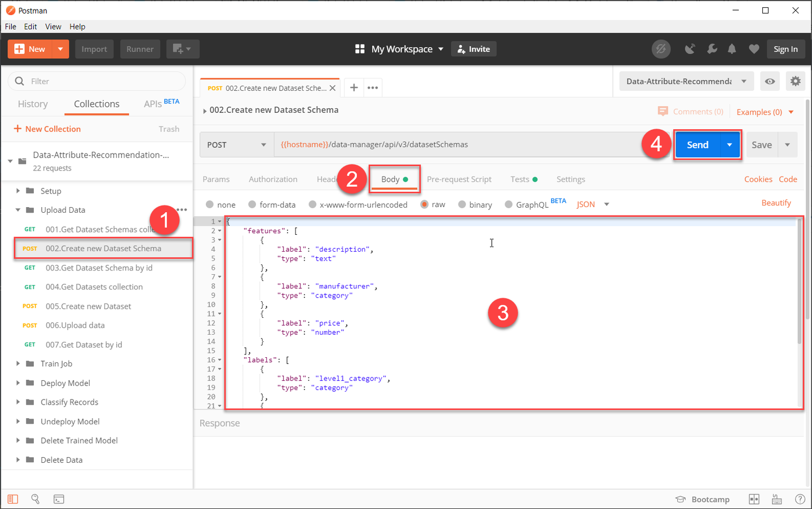Image resolution: width=812 pixels, height=509 pixels.
Task: Select the form-data body type
Action: pyautogui.click(x=252, y=204)
